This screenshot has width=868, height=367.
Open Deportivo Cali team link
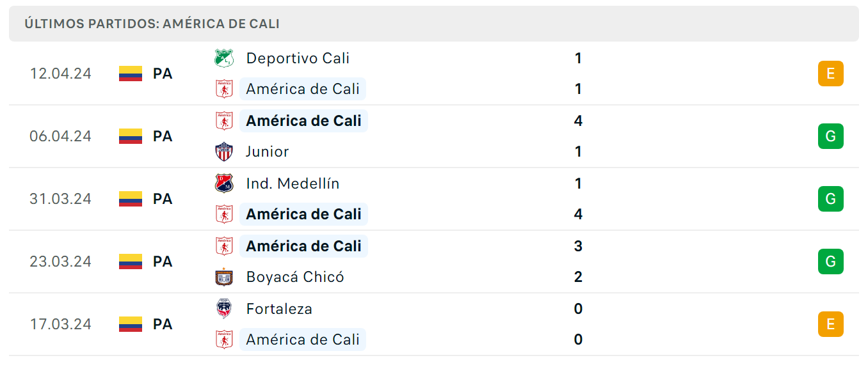coord(298,58)
